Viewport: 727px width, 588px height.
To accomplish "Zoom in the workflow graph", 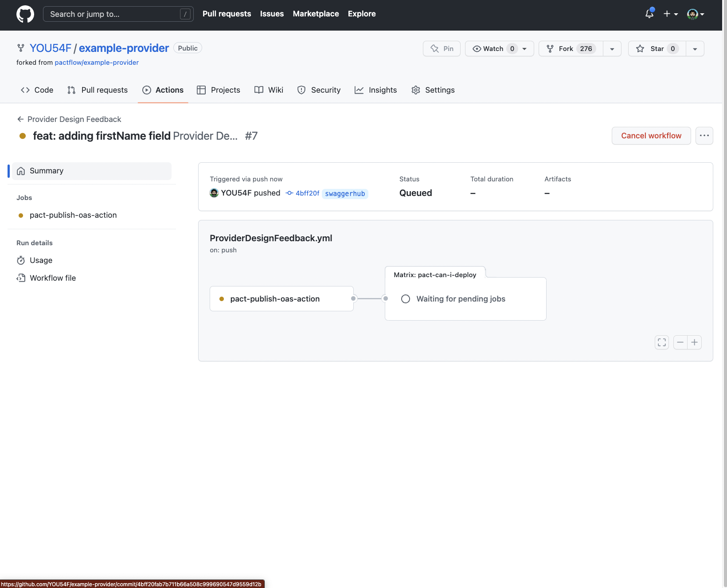I will point(694,342).
